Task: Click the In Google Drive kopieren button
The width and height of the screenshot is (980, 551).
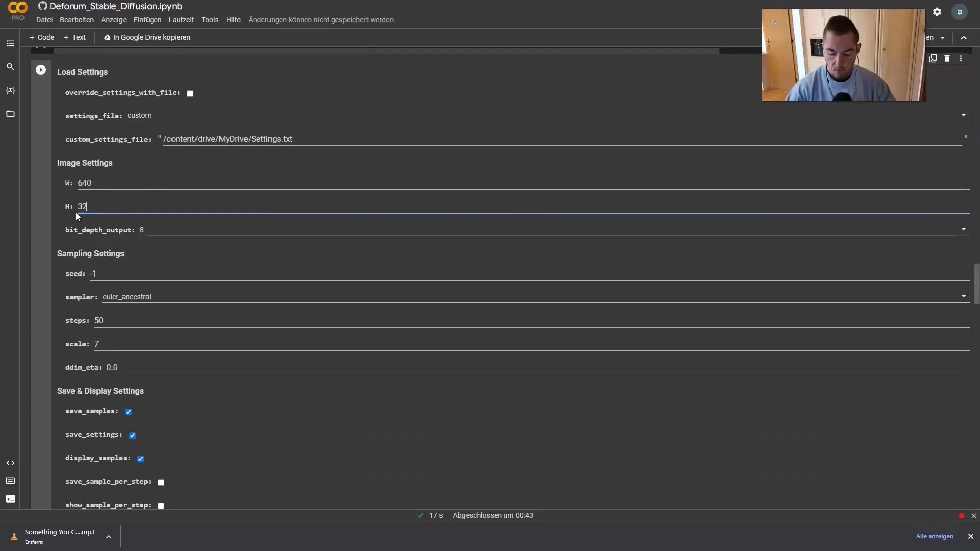Action: (146, 37)
